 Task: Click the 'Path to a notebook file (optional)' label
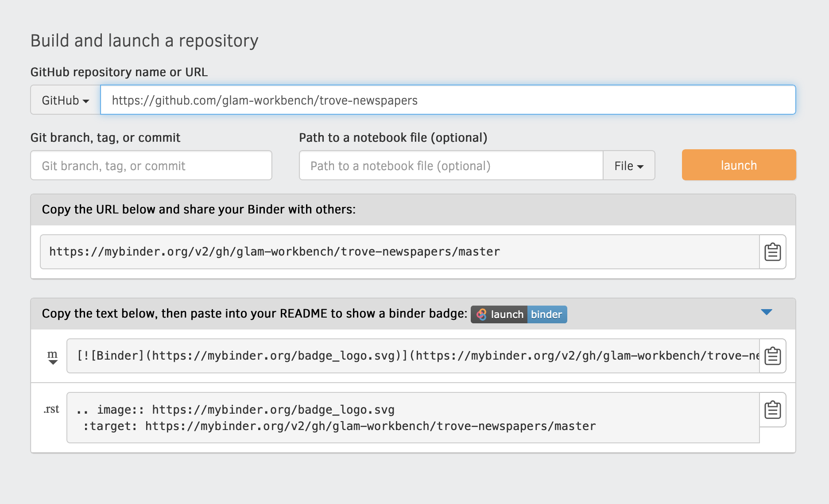tap(393, 138)
